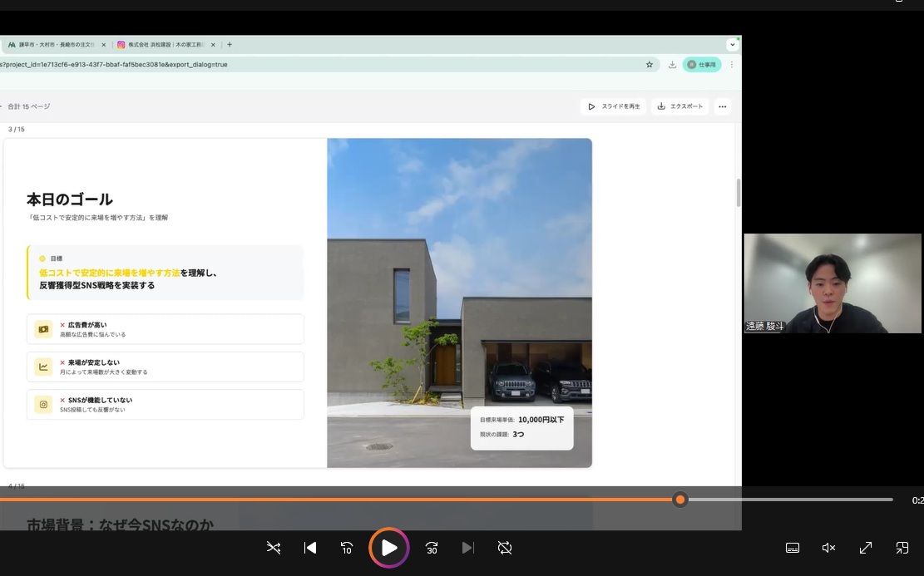924x576 pixels.
Task: Toggle the repeat loop control
Action: point(505,548)
